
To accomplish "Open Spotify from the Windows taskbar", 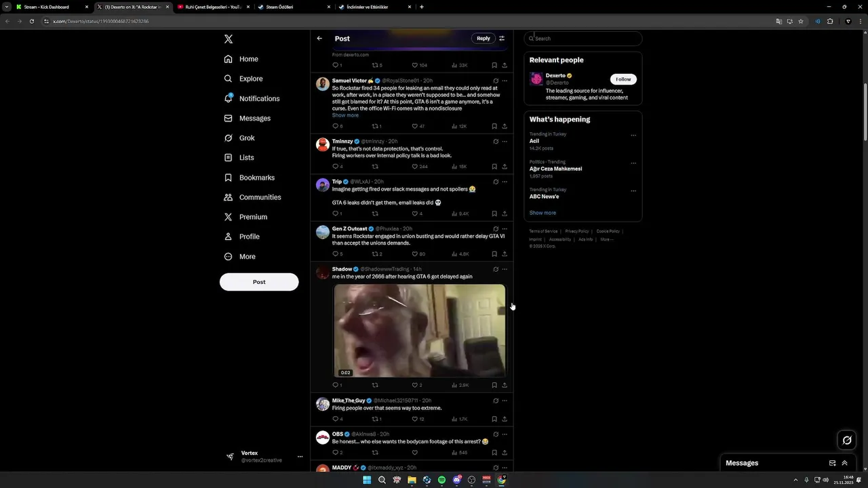I will pyautogui.click(x=441, y=480).
